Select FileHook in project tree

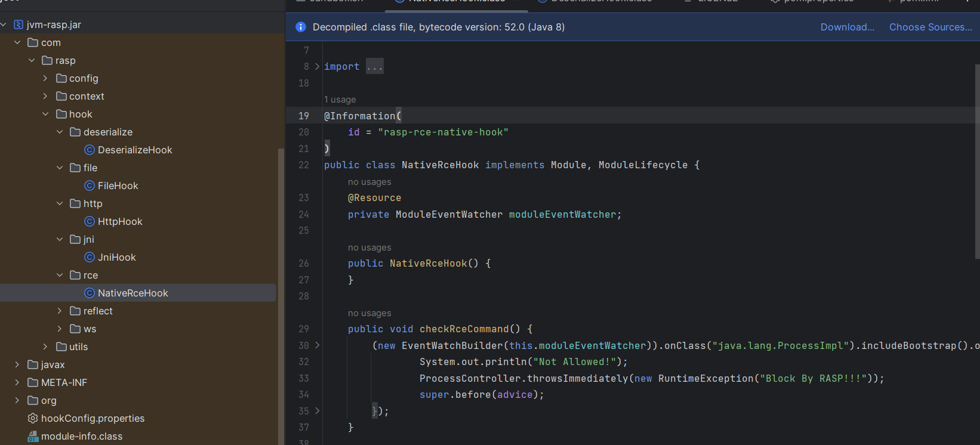(x=138, y=186)
